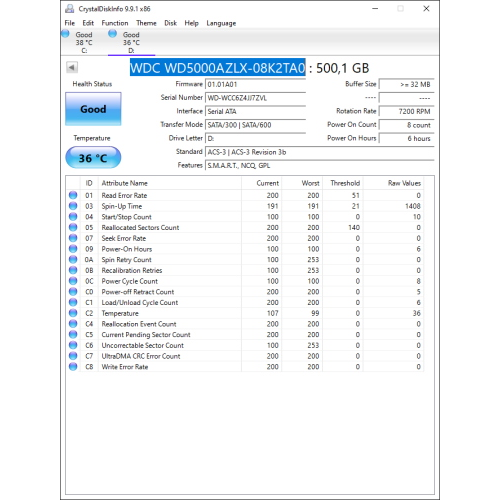Click the previous disk arrow button

coord(72,67)
